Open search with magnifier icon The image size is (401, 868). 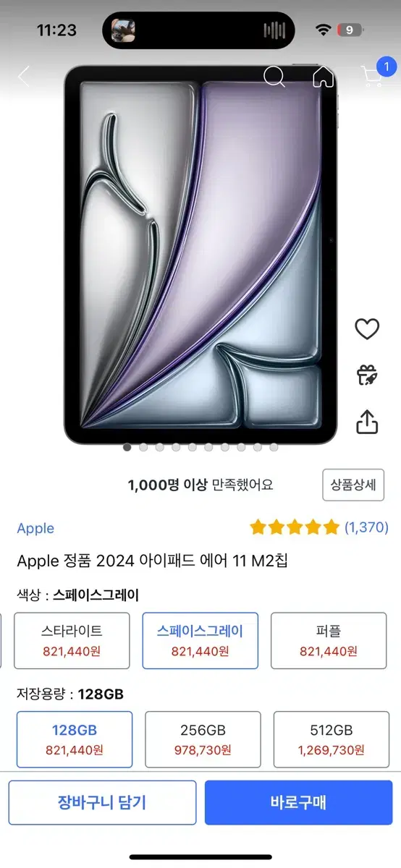pyautogui.click(x=274, y=77)
